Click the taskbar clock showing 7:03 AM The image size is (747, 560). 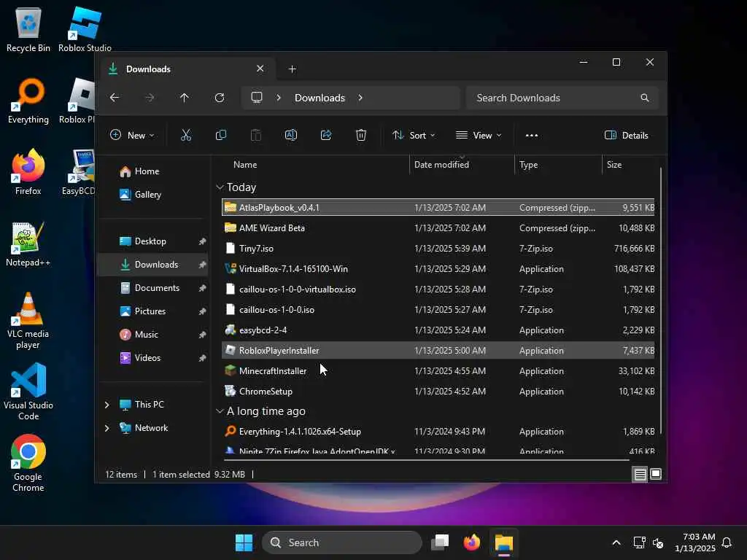[695, 542]
